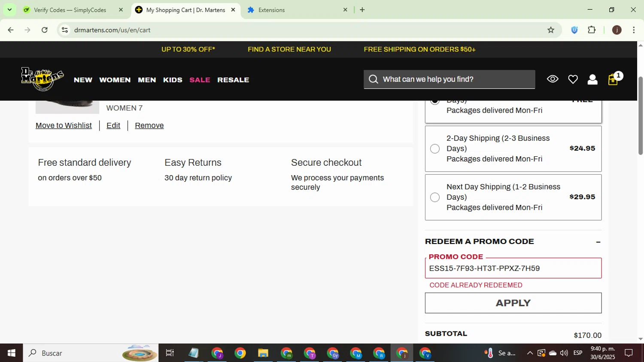The height and width of the screenshot is (362, 644).
Task: Click the search magnifier icon
Action: point(374,79)
